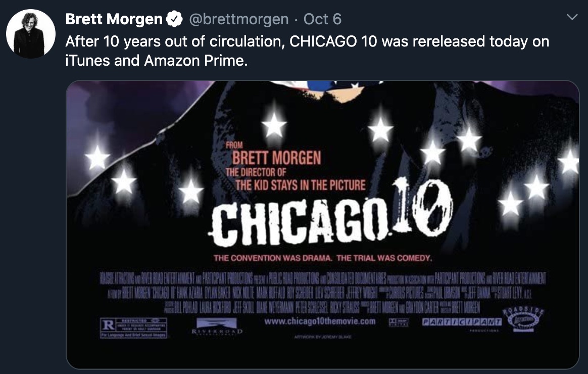Click the tagline 'The convention was drama'
The image size is (588, 374).
click(x=273, y=258)
